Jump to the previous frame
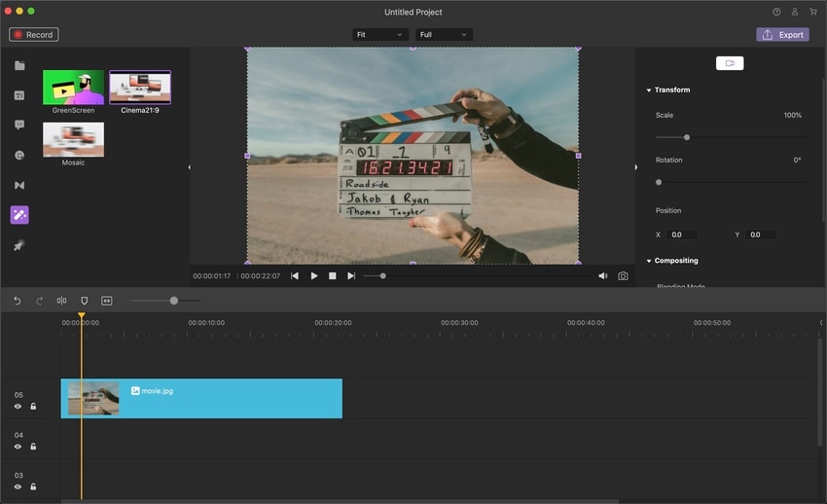 [295, 275]
